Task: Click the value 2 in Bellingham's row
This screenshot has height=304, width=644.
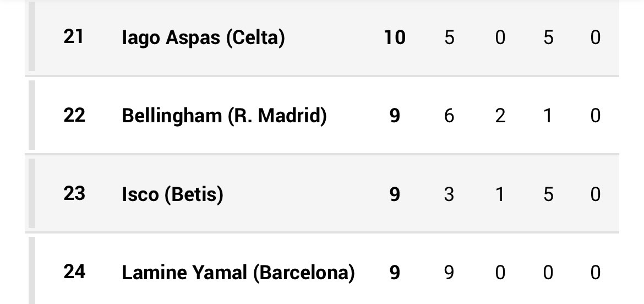Action: tap(500, 116)
